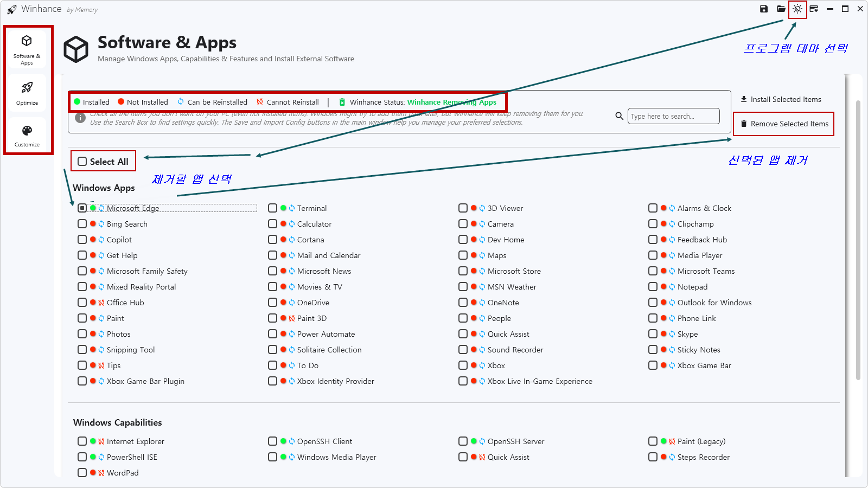
Task: Click the card icon next to theme toggle
Action: pos(814,9)
